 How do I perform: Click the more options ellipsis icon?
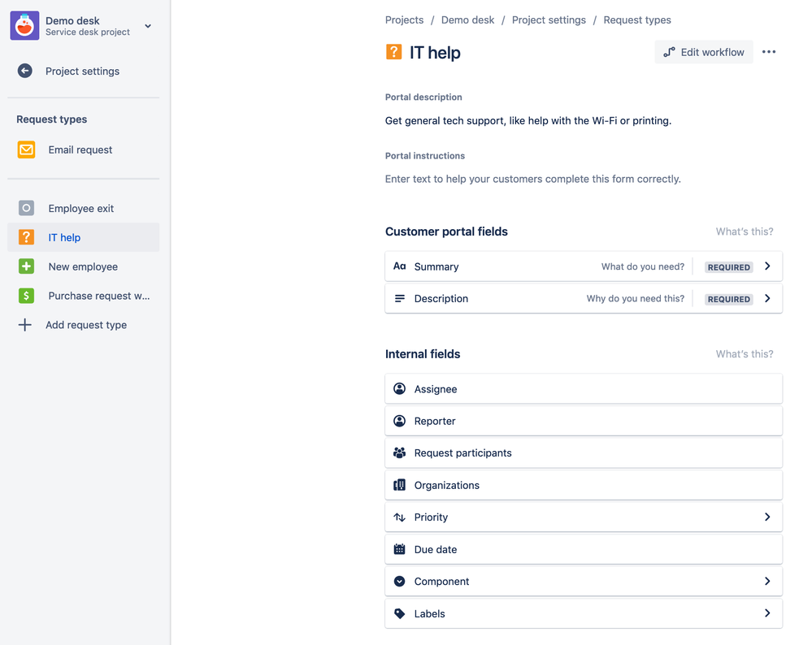769,51
